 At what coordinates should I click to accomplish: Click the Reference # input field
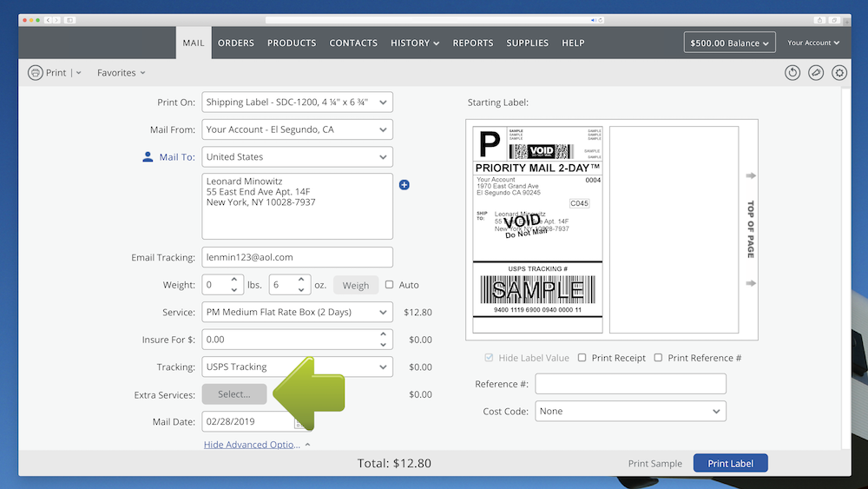(x=630, y=384)
